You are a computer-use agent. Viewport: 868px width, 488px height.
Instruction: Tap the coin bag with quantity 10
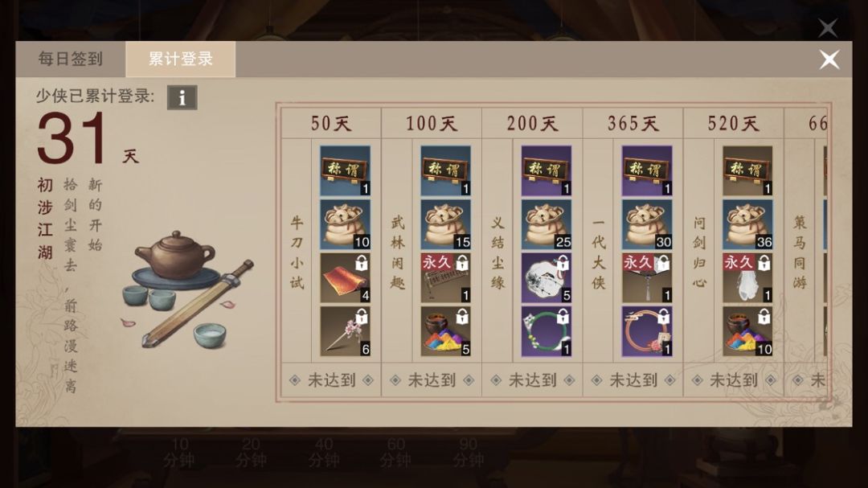[x=345, y=224]
